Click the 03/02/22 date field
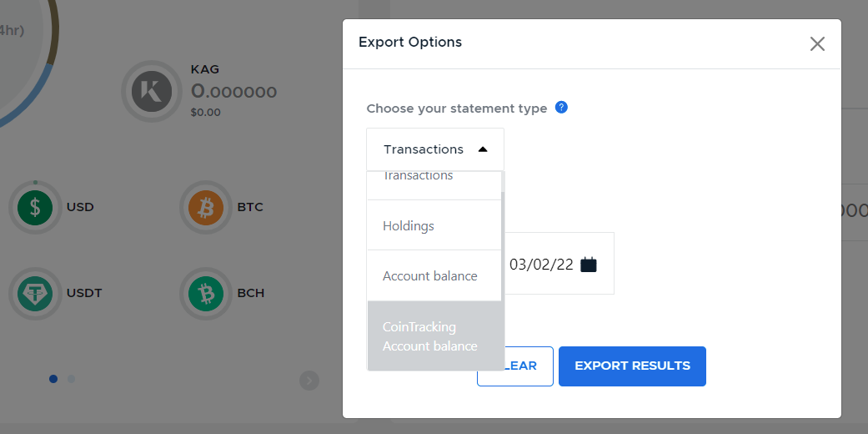This screenshot has height=434, width=868. (559, 264)
